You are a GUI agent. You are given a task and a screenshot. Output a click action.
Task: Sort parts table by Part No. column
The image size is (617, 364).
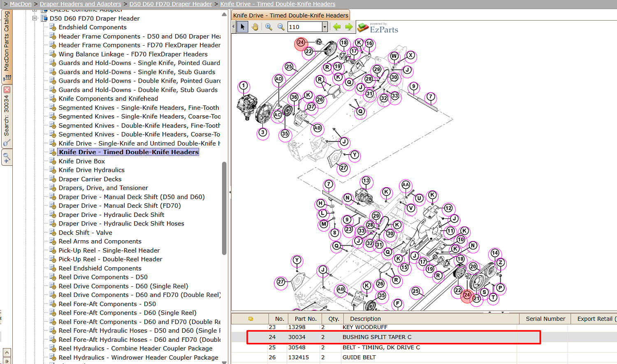(x=306, y=319)
